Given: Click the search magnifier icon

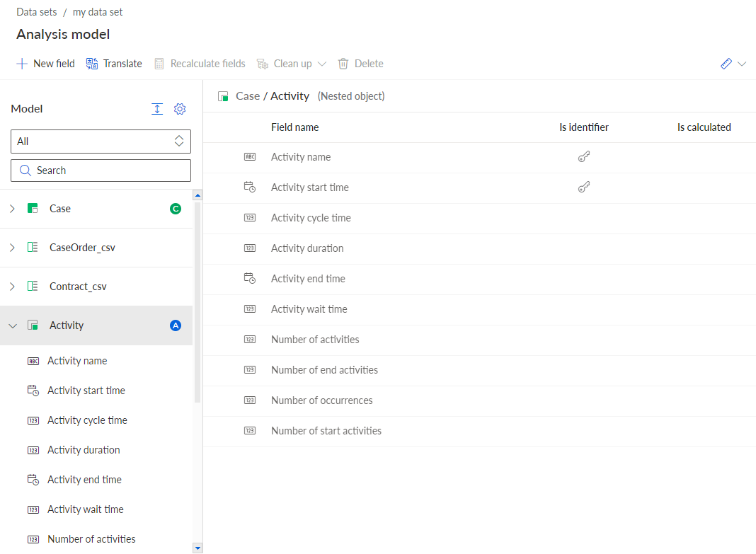Looking at the screenshot, I should click(x=25, y=171).
